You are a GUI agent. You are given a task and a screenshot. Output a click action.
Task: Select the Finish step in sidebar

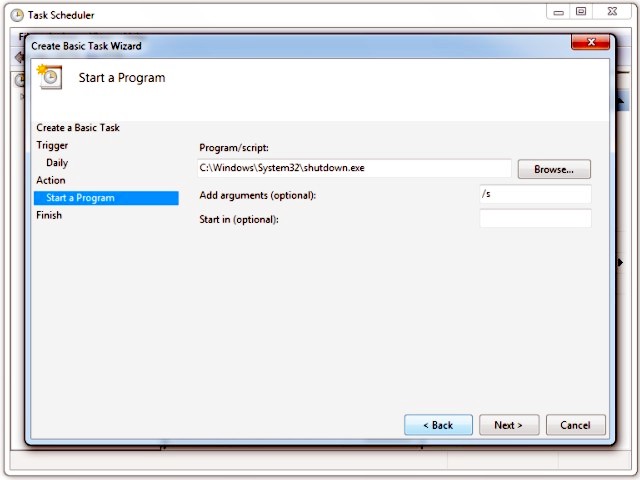point(49,215)
